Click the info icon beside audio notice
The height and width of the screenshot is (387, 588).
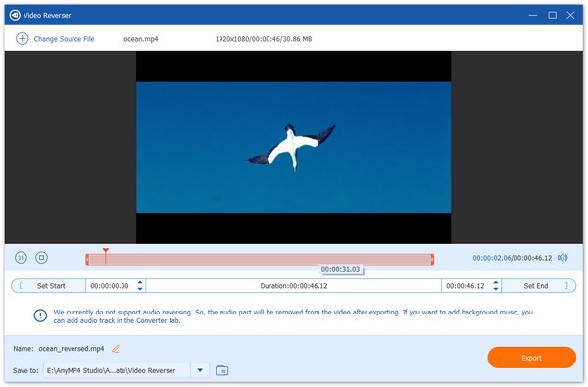click(40, 315)
